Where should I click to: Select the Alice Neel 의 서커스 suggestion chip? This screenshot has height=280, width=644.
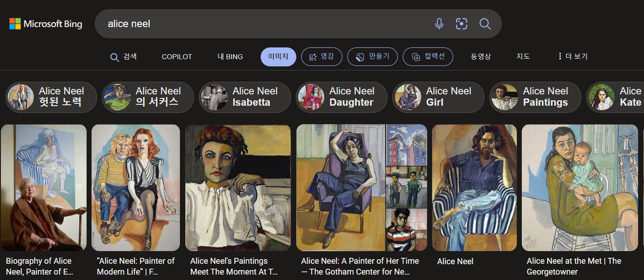[148, 97]
